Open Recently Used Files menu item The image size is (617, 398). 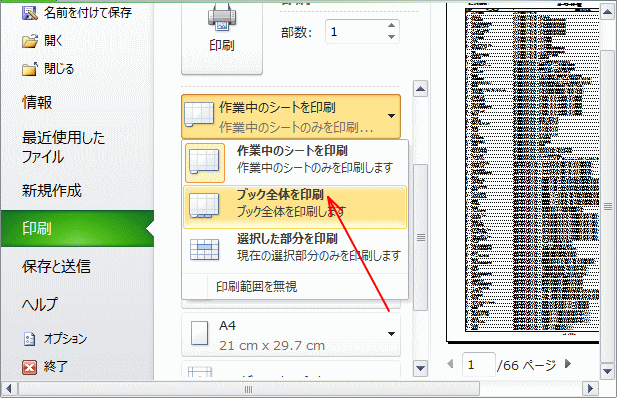63,147
